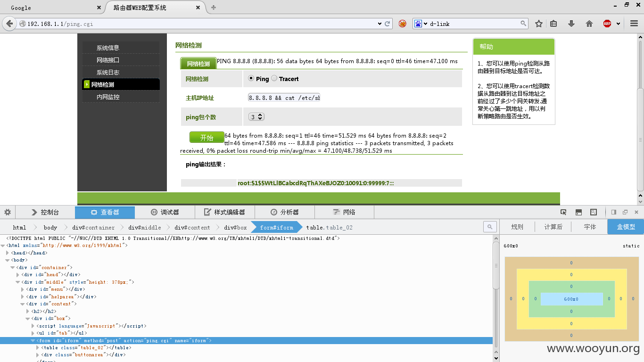Switch to the Google tab

[52, 8]
